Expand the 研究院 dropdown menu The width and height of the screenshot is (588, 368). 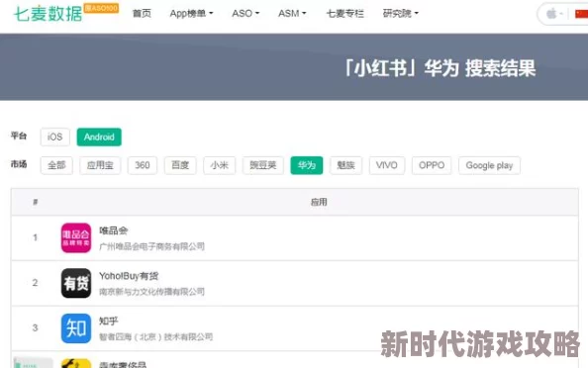401,14
